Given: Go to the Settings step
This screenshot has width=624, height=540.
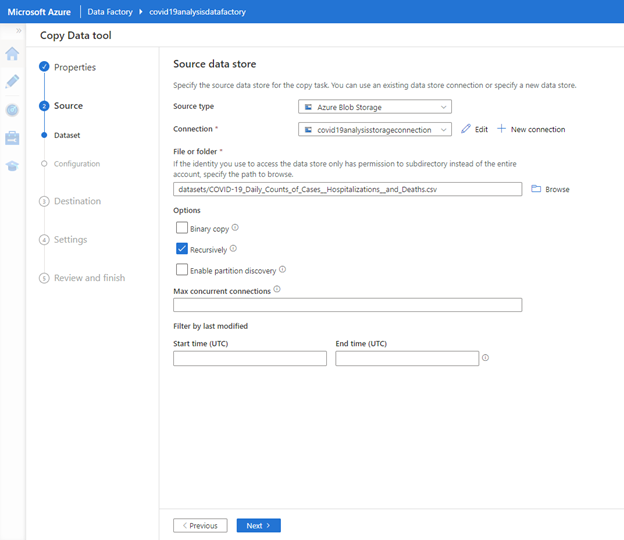Looking at the screenshot, I should coord(70,240).
